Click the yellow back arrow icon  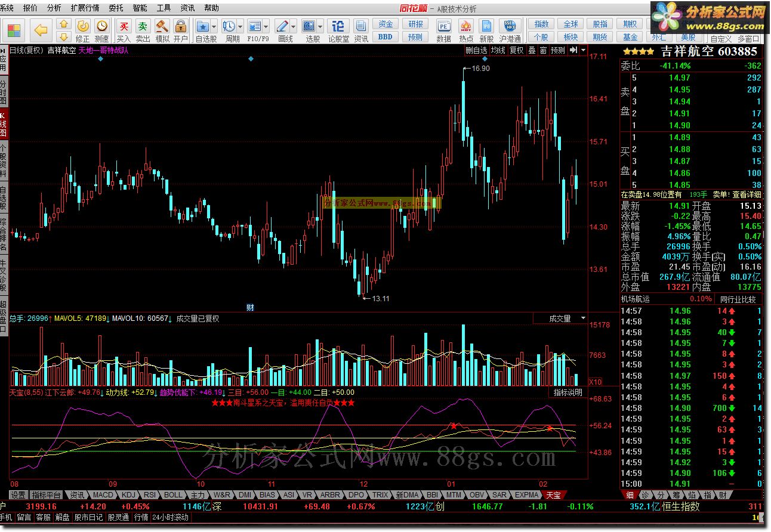pos(41,30)
